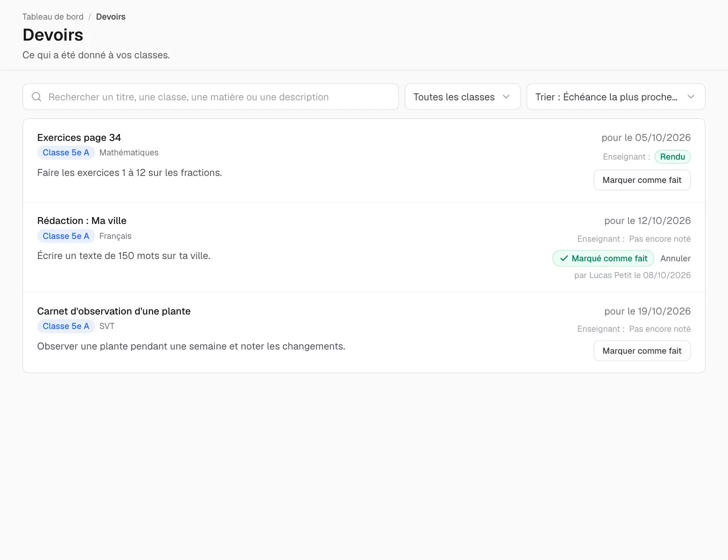
Task: Click the Français subject label
Action: [115, 236]
